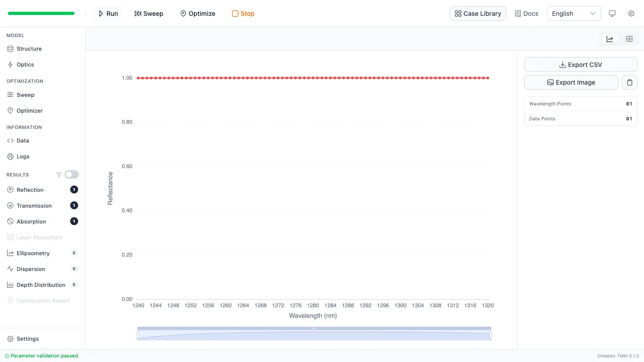
Task: Click the Depth Distribution bar-chart icon
Action: coord(10,285)
